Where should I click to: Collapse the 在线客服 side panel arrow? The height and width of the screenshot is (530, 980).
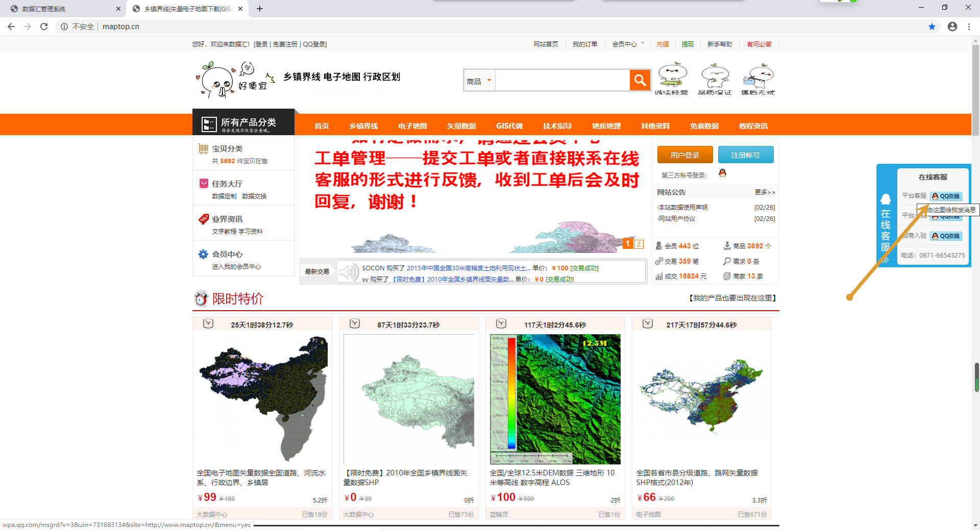point(886,260)
